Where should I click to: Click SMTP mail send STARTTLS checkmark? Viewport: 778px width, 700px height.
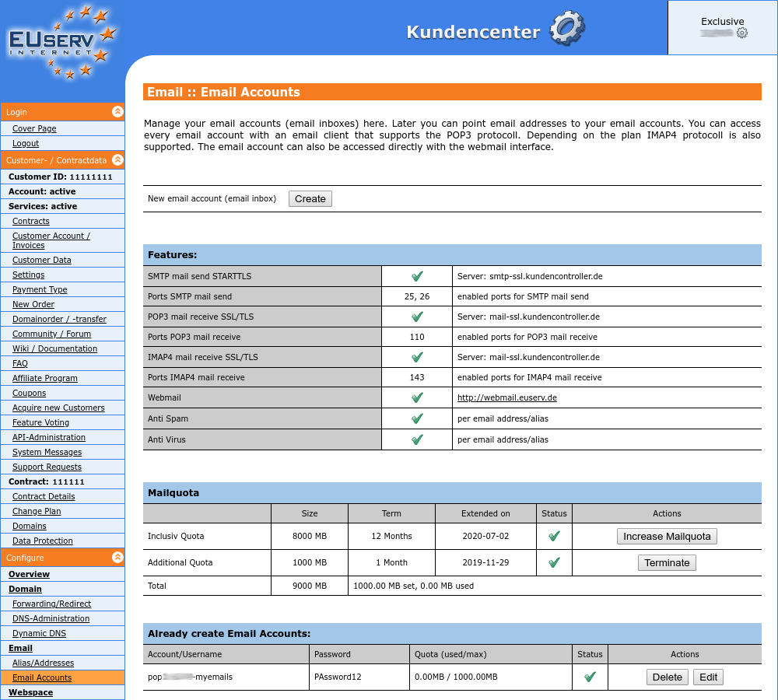(417, 276)
